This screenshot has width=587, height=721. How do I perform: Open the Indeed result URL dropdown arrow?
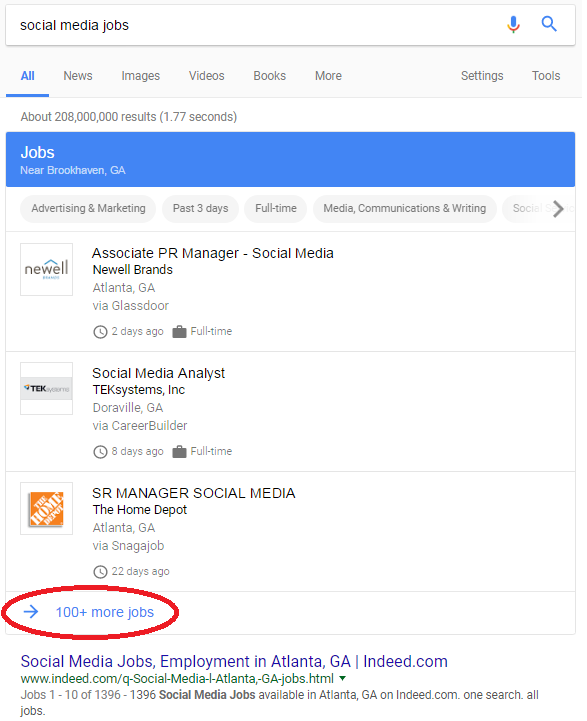(x=342, y=678)
